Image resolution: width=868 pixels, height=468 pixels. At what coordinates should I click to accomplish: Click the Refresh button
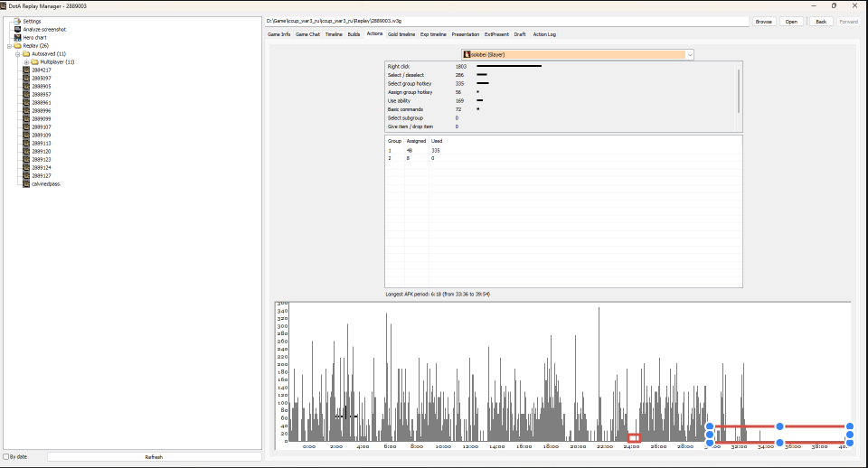[154, 457]
